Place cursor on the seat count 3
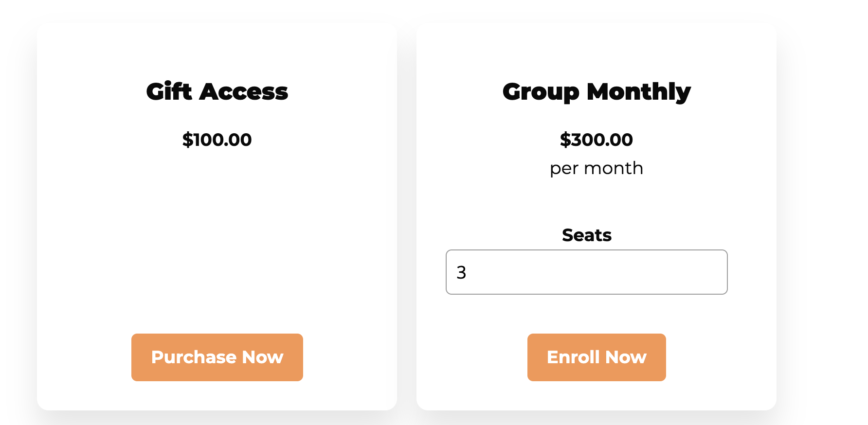 (461, 272)
